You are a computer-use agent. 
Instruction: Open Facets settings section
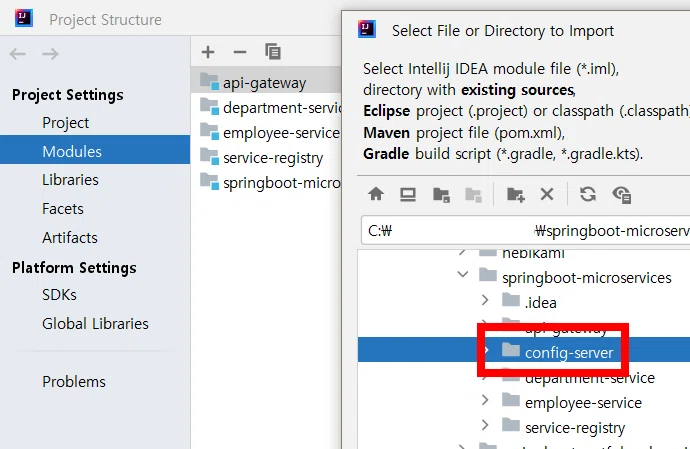tap(63, 209)
